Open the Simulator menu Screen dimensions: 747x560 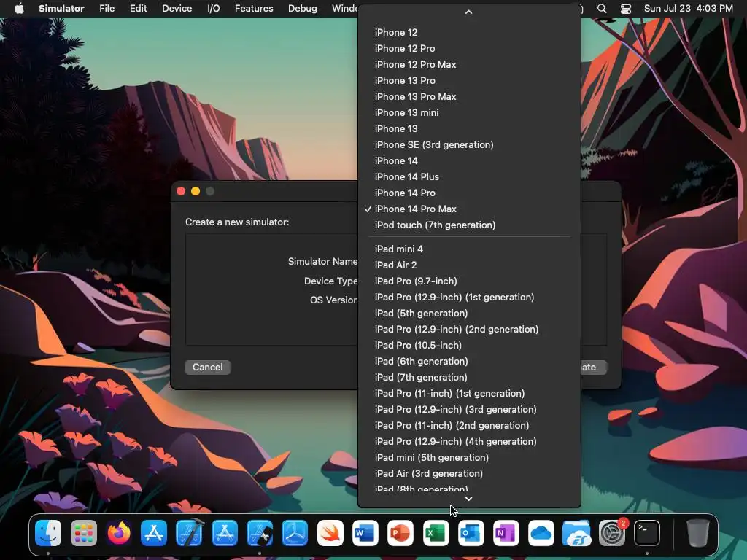[x=61, y=9]
